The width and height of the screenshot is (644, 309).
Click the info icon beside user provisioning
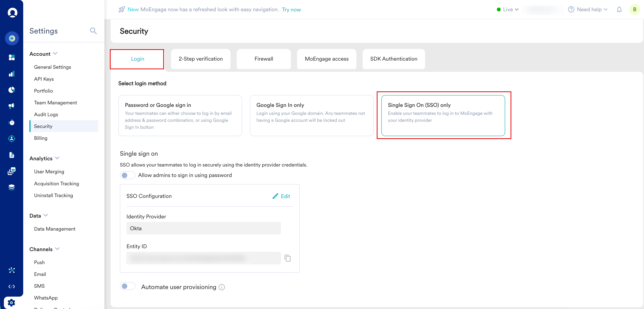[x=222, y=287]
